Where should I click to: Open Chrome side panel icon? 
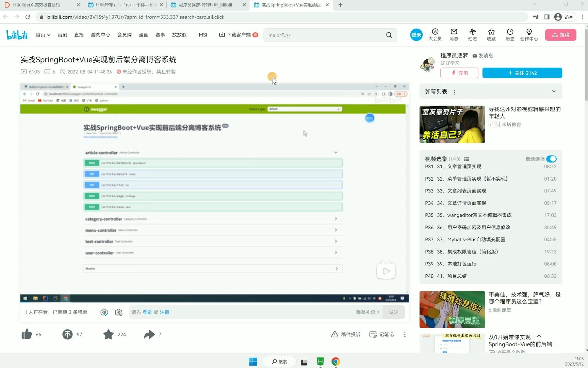click(547, 17)
